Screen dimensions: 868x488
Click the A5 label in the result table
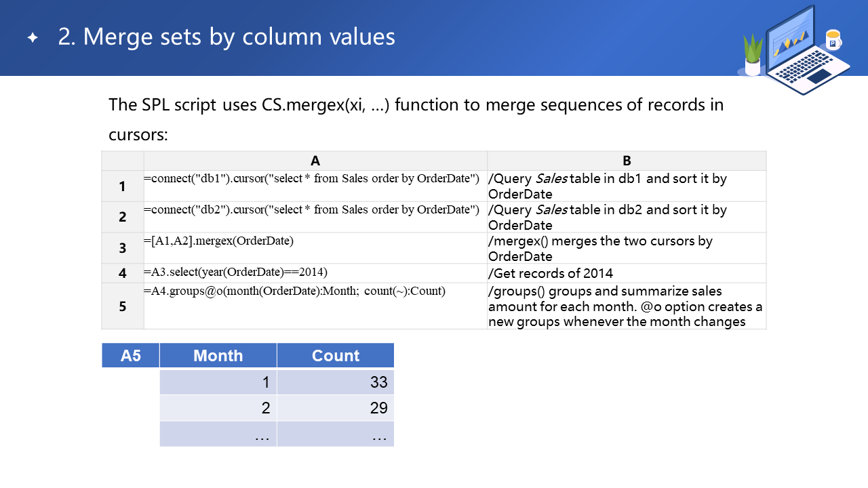[131, 356]
